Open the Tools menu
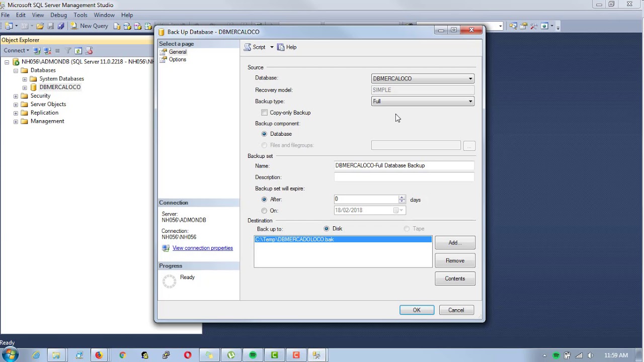The image size is (644, 362). click(x=80, y=15)
